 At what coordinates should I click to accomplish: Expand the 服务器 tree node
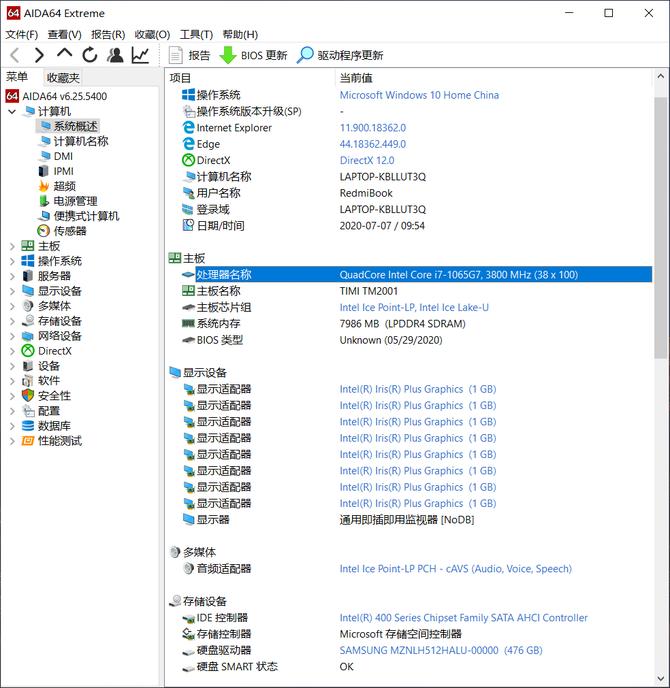click(x=12, y=276)
